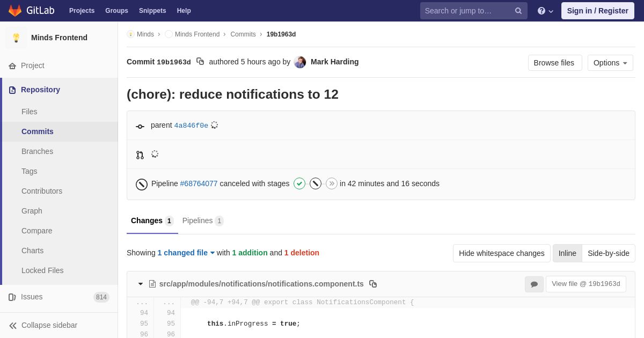The image size is (644, 338).
Task: Open Branches in the repository sidebar
Action: [37, 151]
